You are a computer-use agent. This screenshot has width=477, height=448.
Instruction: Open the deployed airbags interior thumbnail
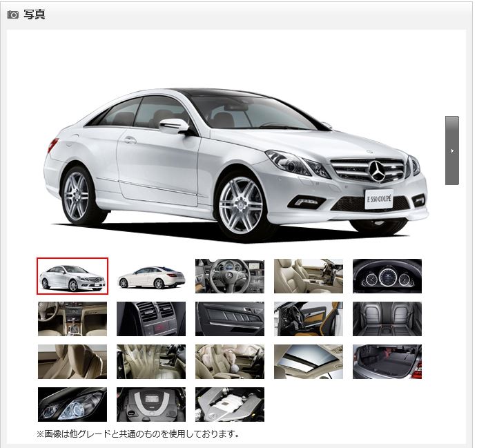(230, 362)
